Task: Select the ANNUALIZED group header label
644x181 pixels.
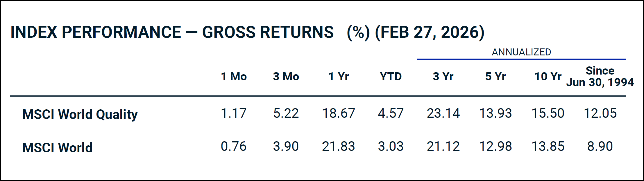Action: coord(521,52)
